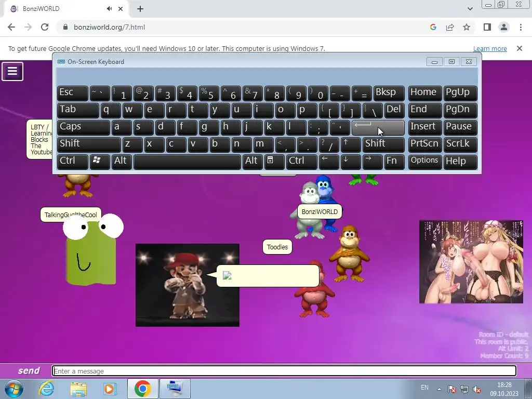Launch Internet Explorer from the taskbar
This screenshot has width=532, height=399.
coord(46,389)
